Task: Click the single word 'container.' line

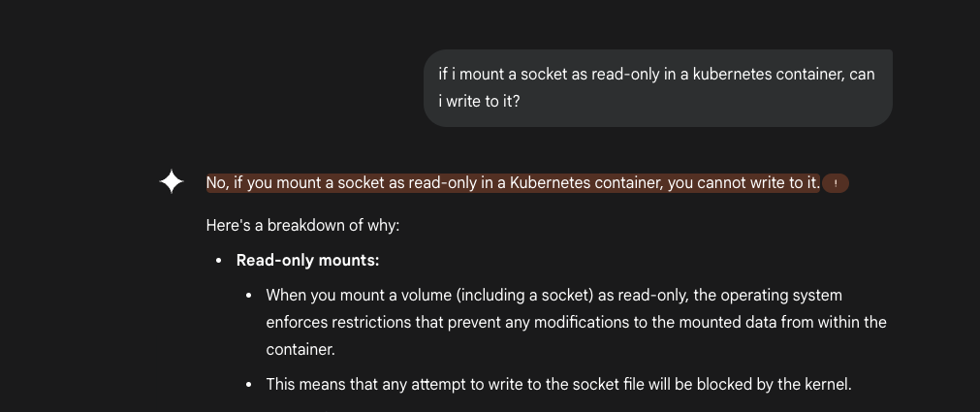Action: click(x=300, y=350)
